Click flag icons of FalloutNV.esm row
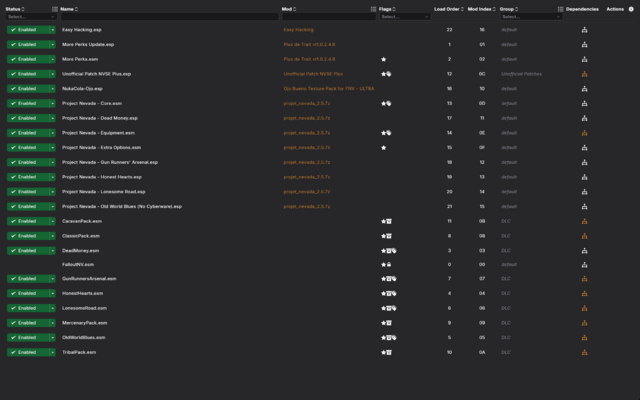This screenshot has height=400, width=640. tap(386, 264)
